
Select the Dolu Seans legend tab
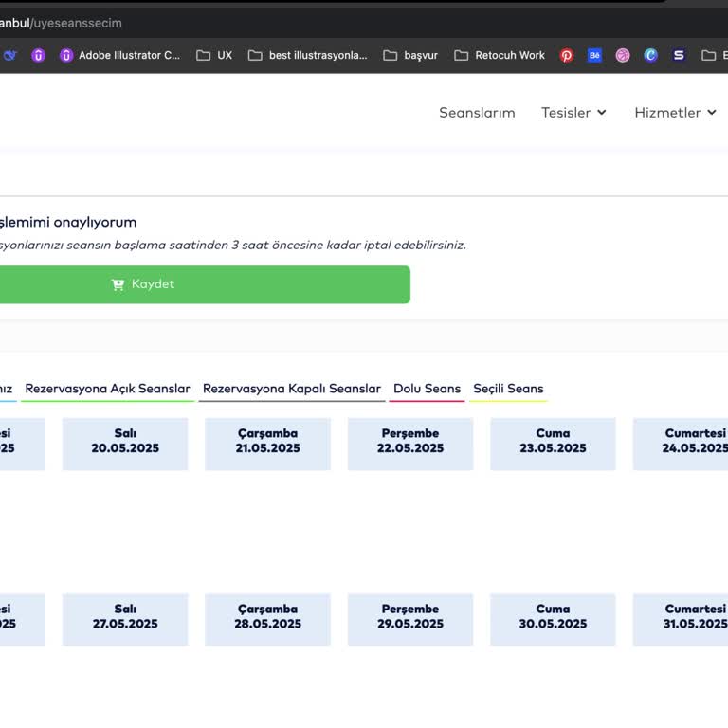point(427,389)
